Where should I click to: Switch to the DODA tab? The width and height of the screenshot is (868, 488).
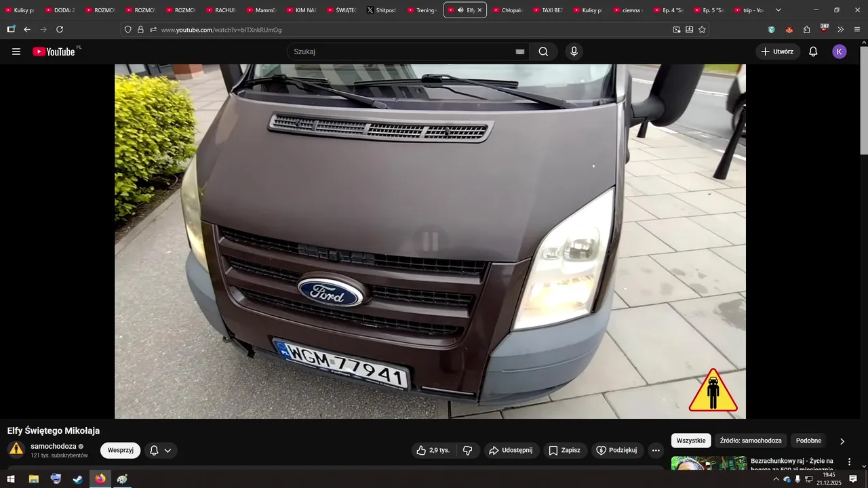pyautogui.click(x=59, y=10)
